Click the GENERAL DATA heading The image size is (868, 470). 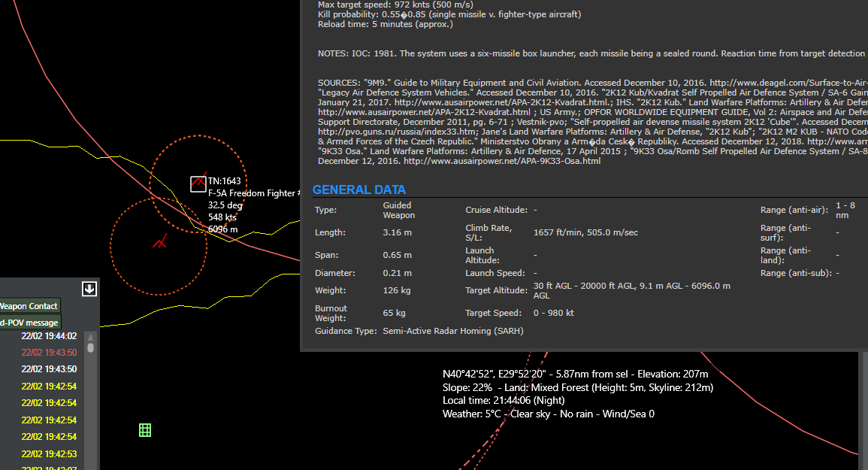[x=358, y=190]
